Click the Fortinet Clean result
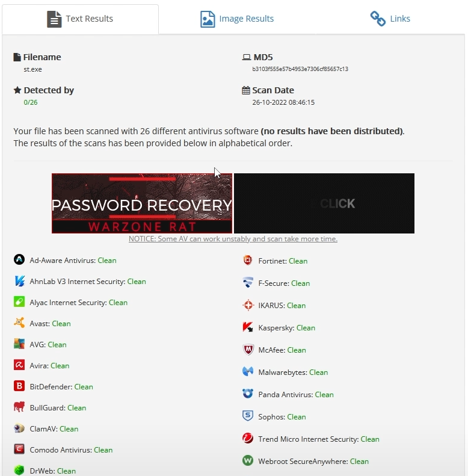The image size is (468, 476). pyautogui.click(x=298, y=261)
